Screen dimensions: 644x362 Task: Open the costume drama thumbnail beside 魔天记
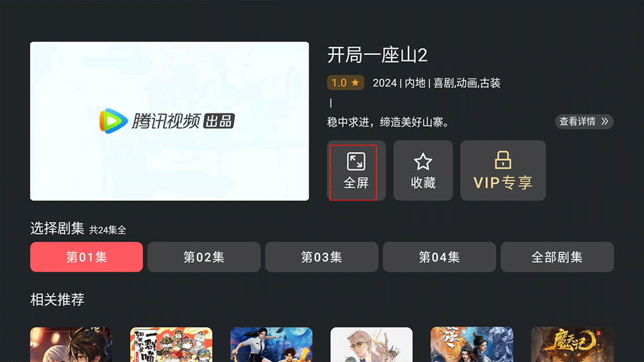(472, 345)
